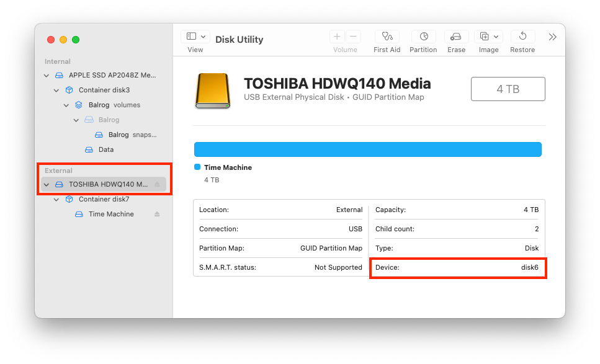Run First Aid on the disk
The image size is (600, 364).
[x=387, y=37]
